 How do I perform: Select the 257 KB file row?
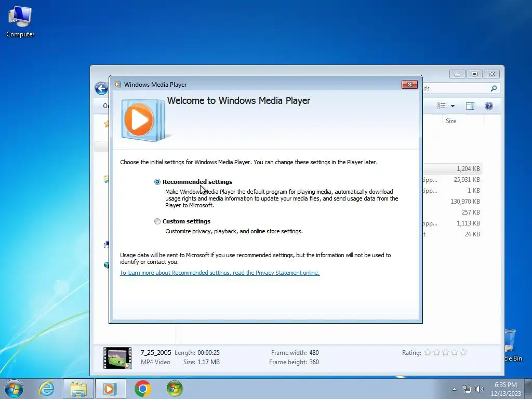[453, 212]
